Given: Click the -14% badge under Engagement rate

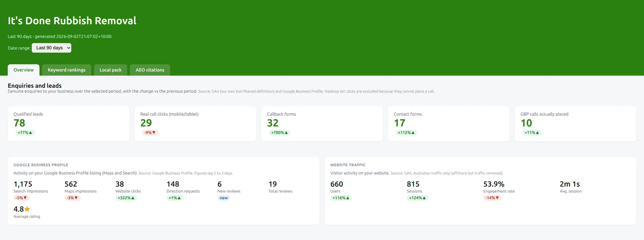Looking at the screenshot, I should pyautogui.click(x=492, y=198).
